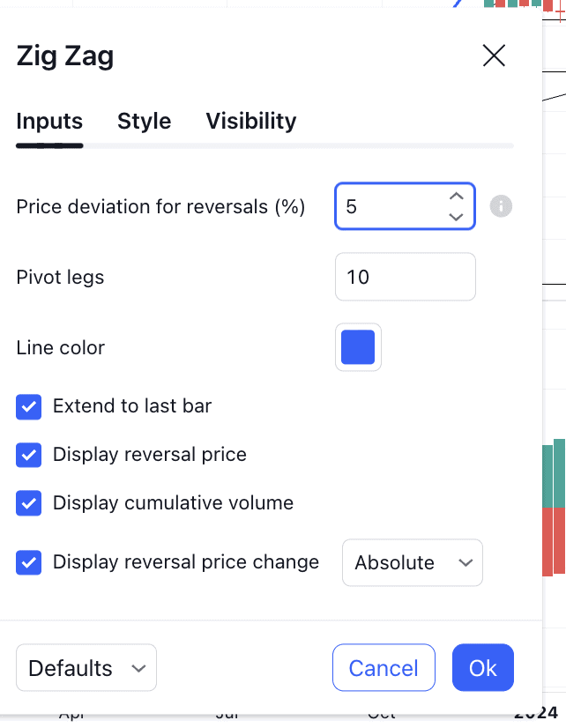Screen dimensions: 566x728
Task: Disable Display cumulative volume
Action: point(29,503)
